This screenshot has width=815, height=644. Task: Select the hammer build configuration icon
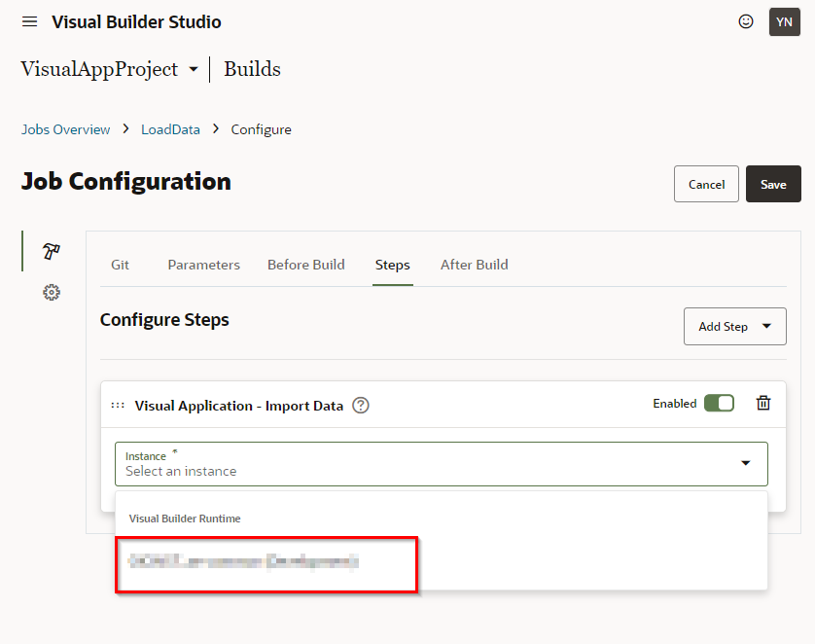coord(52,251)
